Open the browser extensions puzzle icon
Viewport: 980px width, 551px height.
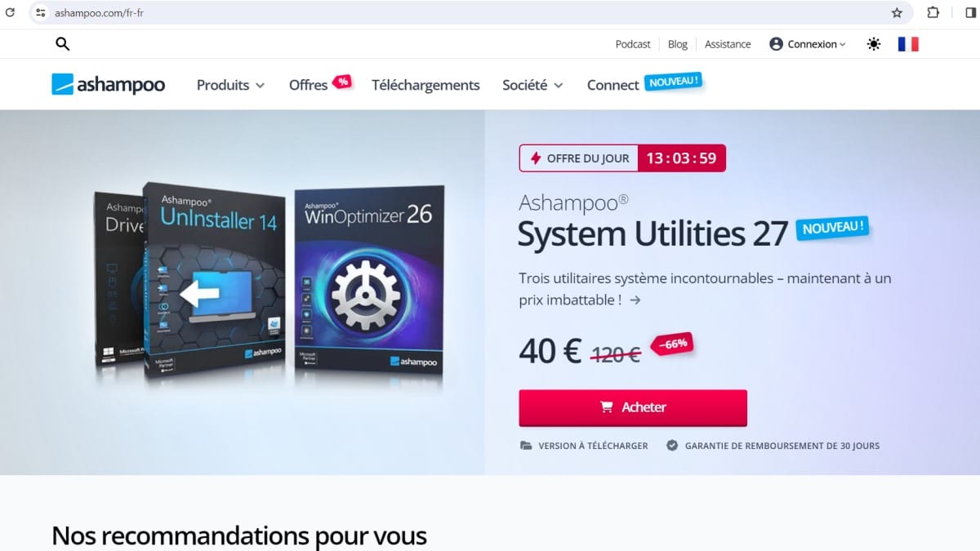933,13
